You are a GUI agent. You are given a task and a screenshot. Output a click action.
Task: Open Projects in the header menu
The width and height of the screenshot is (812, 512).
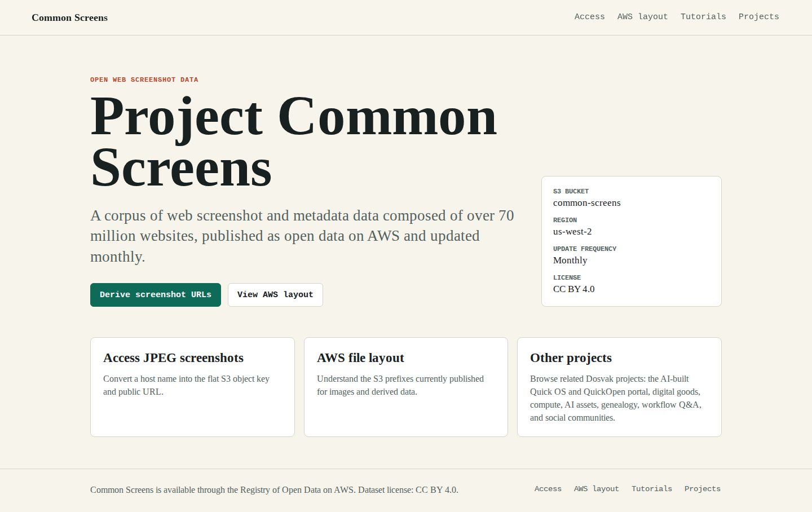[758, 17]
